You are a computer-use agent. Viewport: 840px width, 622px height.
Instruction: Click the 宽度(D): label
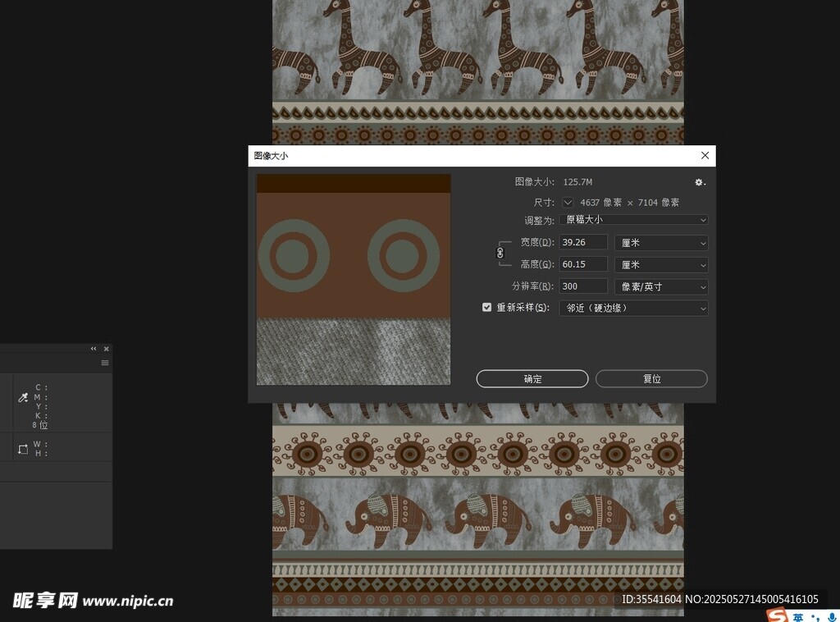(x=536, y=242)
